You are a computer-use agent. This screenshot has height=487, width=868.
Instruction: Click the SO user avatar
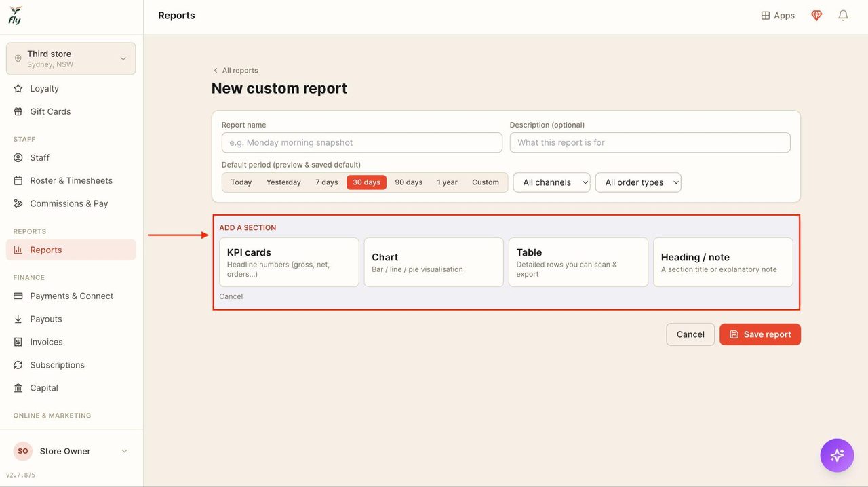23,451
